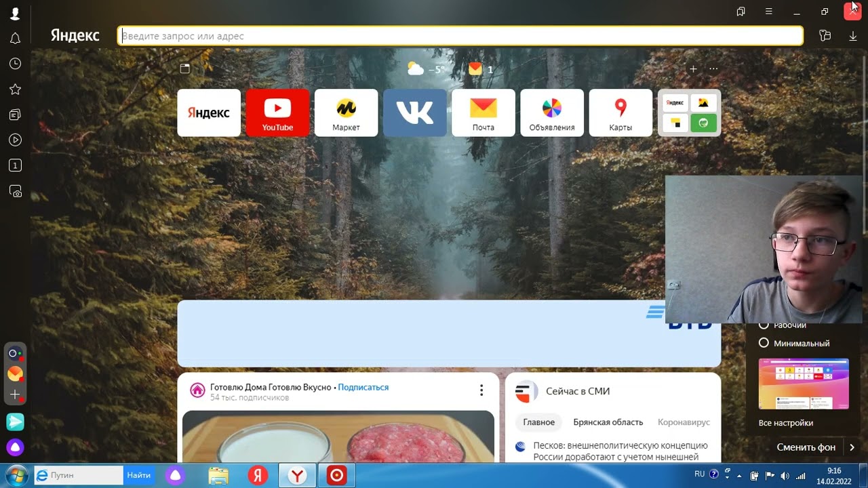Open bookmarks star in sidebar
Viewport: 868px width, 488px height.
(15, 89)
